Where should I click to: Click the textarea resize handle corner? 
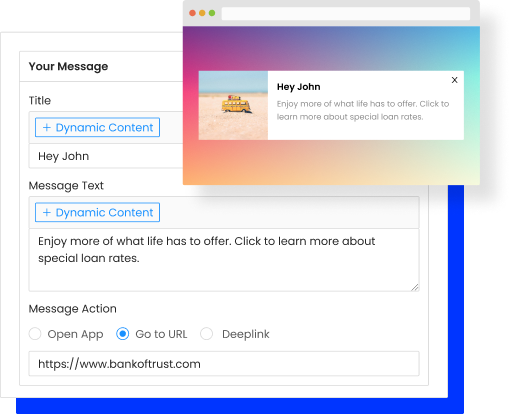tap(415, 287)
